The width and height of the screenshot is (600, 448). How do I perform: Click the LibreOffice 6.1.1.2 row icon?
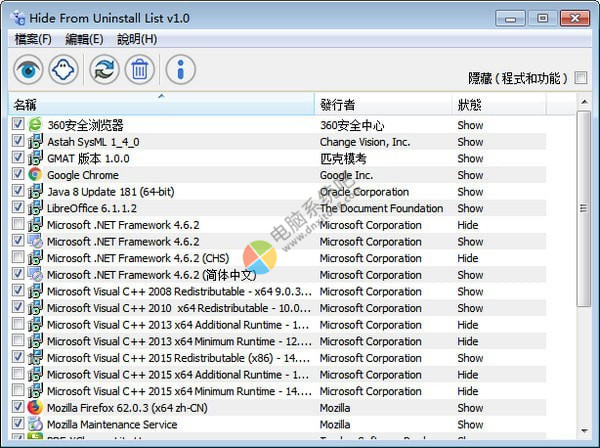(35, 208)
